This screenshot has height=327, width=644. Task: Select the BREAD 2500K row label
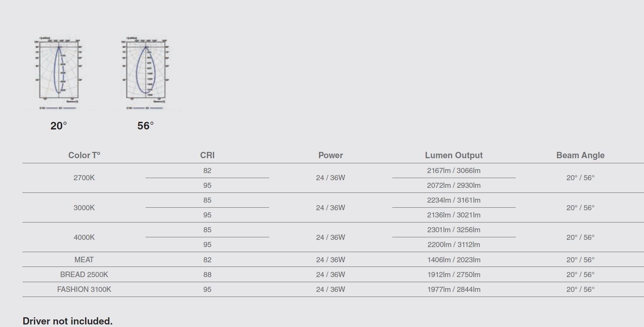pos(84,275)
